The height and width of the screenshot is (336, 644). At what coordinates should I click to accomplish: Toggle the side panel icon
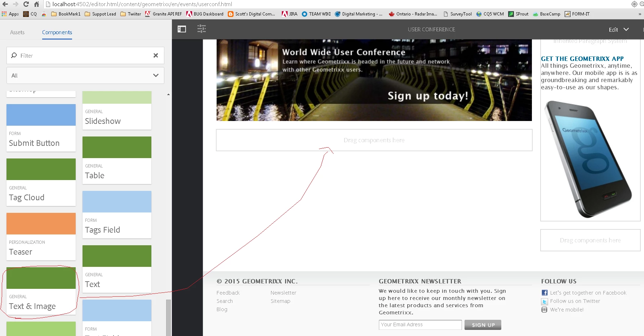pyautogui.click(x=182, y=29)
